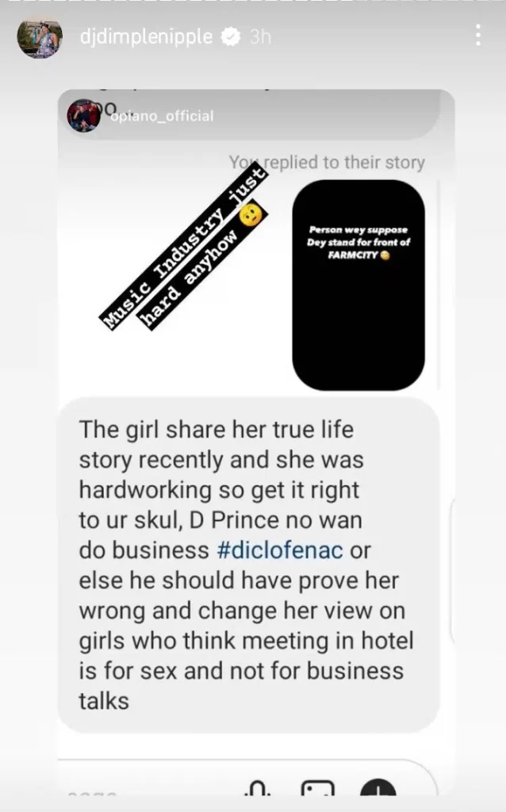
Task: Tap the story progress bar at the top
Action: pos(253,2)
